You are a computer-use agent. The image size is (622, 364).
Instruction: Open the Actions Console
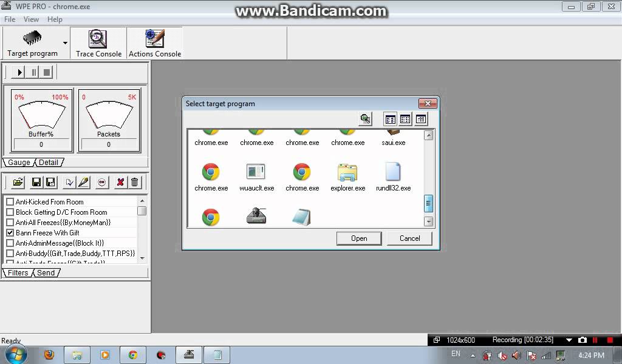pyautogui.click(x=155, y=43)
